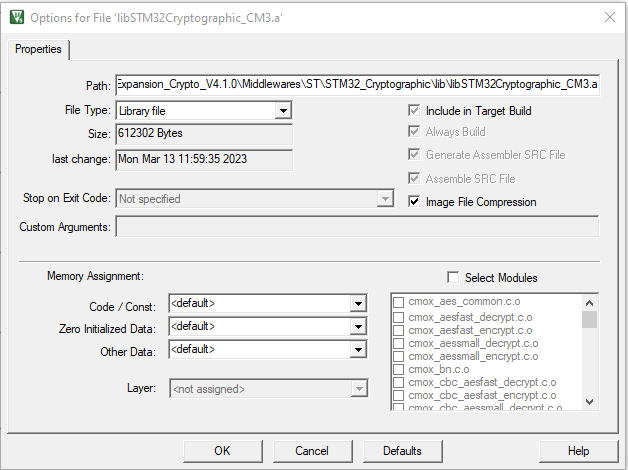Enable the Select Modules checkbox
The image size is (628, 470).
click(453, 277)
